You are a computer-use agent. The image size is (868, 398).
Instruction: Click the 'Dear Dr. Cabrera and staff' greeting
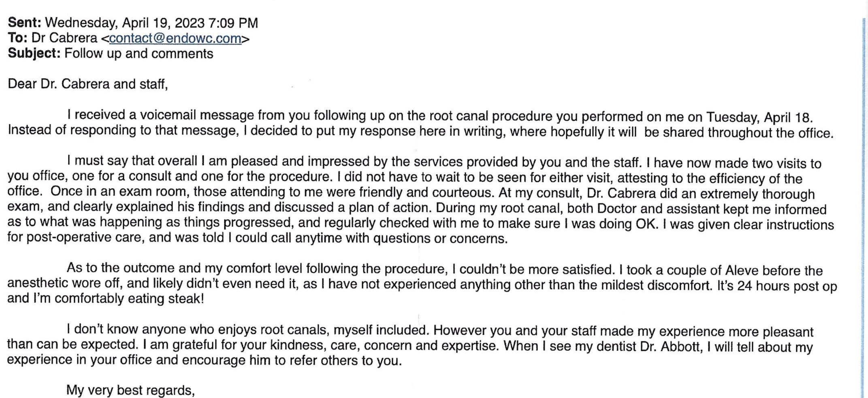pyautogui.click(x=88, y=84)
